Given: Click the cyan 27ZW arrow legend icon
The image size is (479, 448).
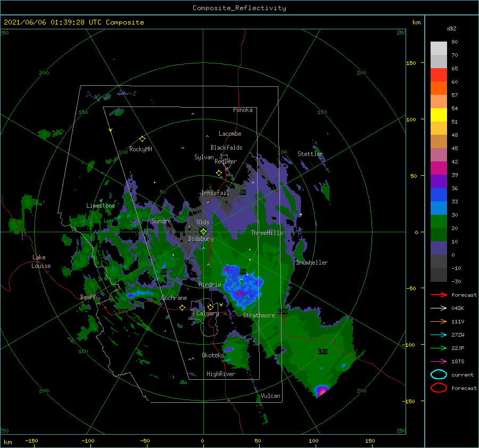Looking at the screenshot, I should coord(439,335).
